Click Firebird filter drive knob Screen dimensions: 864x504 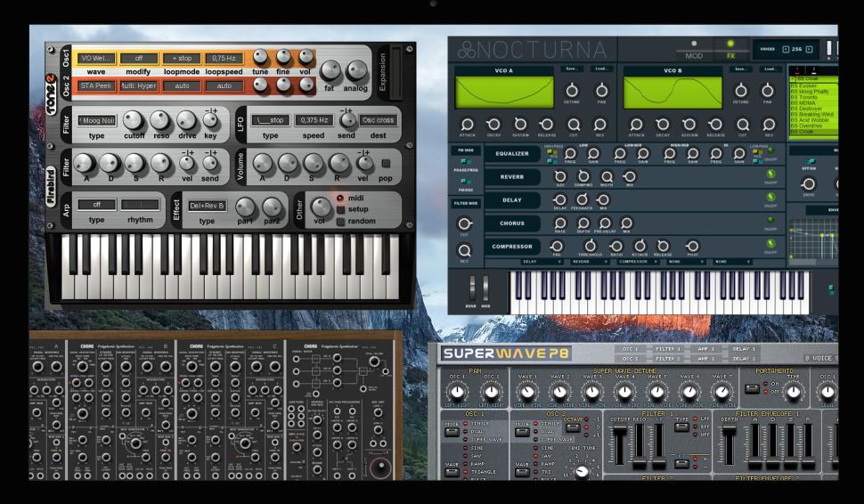point(186,120)
